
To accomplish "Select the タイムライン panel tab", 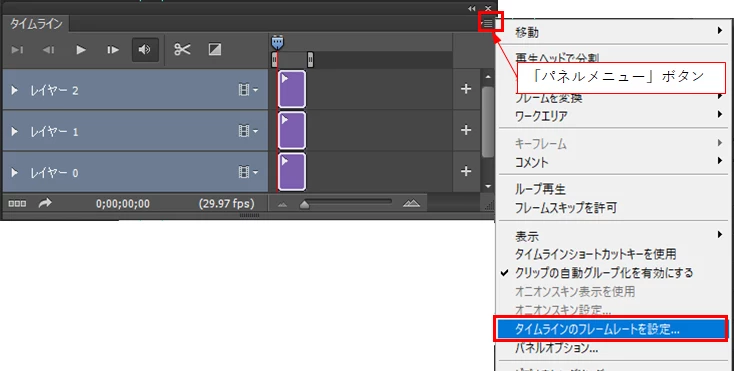I will (36, 24).
